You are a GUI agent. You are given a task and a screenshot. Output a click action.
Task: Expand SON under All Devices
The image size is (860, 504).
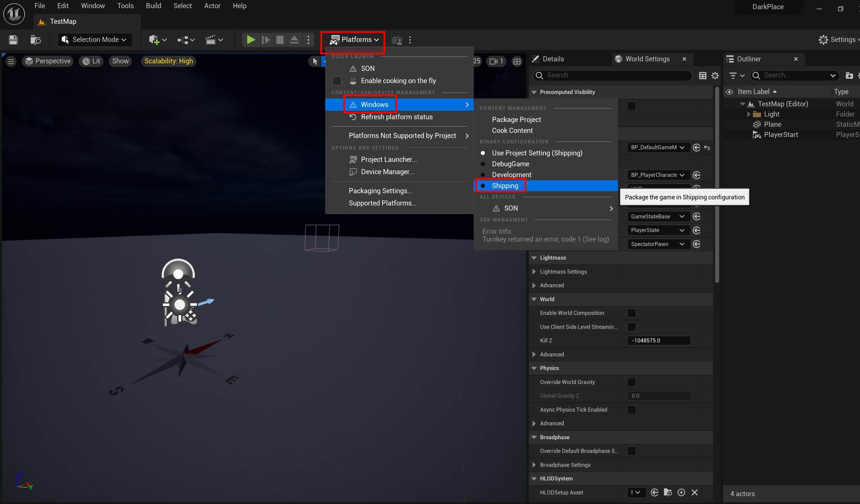546,208
